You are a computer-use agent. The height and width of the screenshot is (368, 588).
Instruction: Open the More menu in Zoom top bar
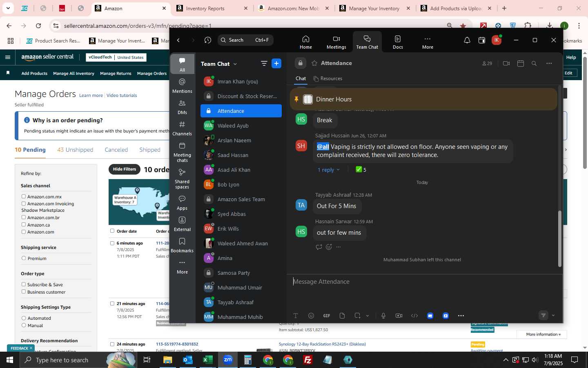[x=428, y=42]
